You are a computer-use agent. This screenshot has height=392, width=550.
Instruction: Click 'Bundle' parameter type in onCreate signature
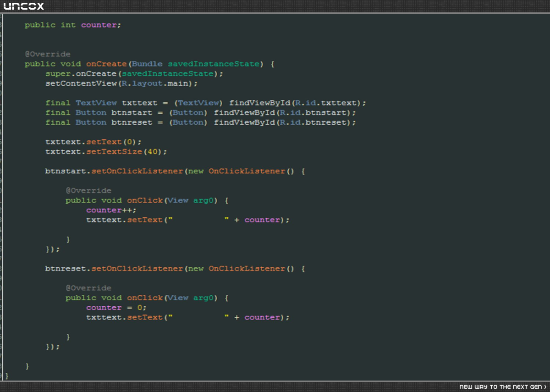(147, 64)
